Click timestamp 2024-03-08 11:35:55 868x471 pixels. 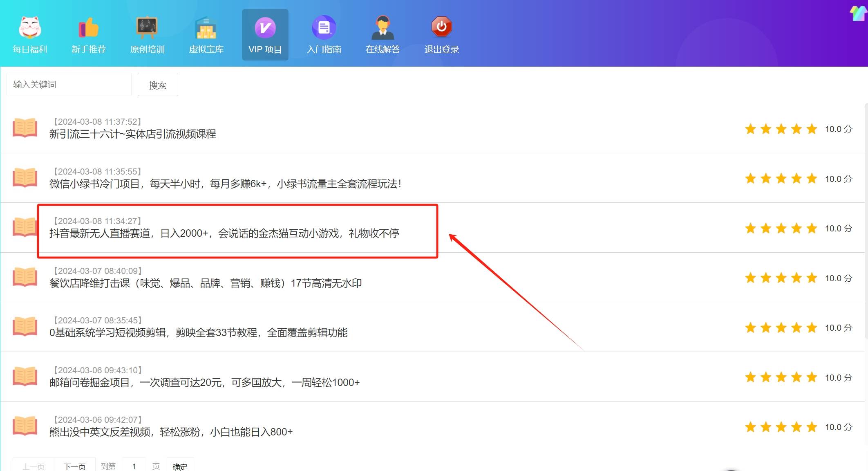click(98, 172)
